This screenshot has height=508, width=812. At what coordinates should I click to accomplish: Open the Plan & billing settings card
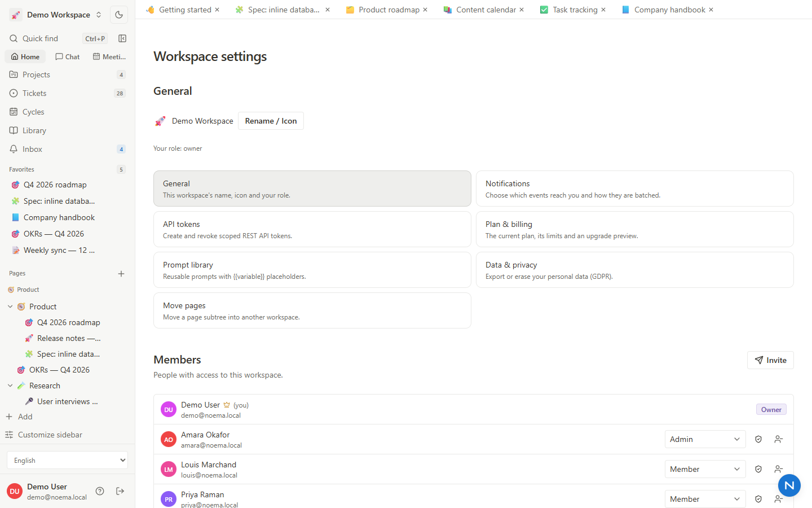(x=635, y=229)
